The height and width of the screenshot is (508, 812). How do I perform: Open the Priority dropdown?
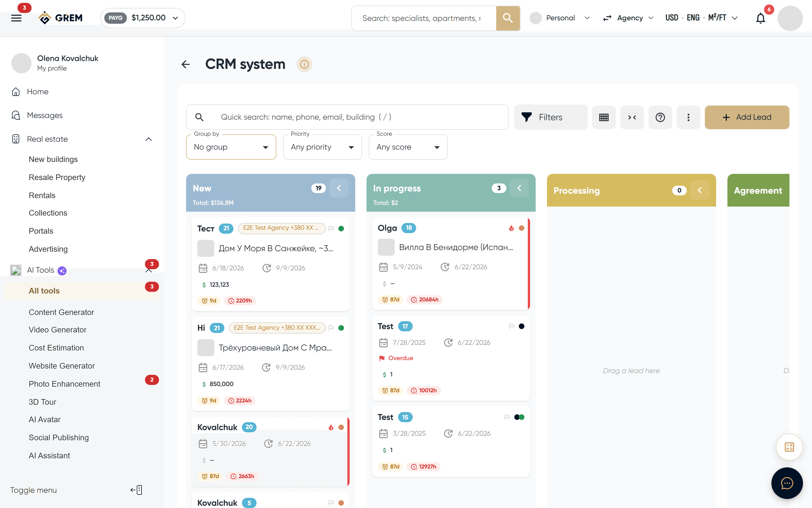coord(323,147)
